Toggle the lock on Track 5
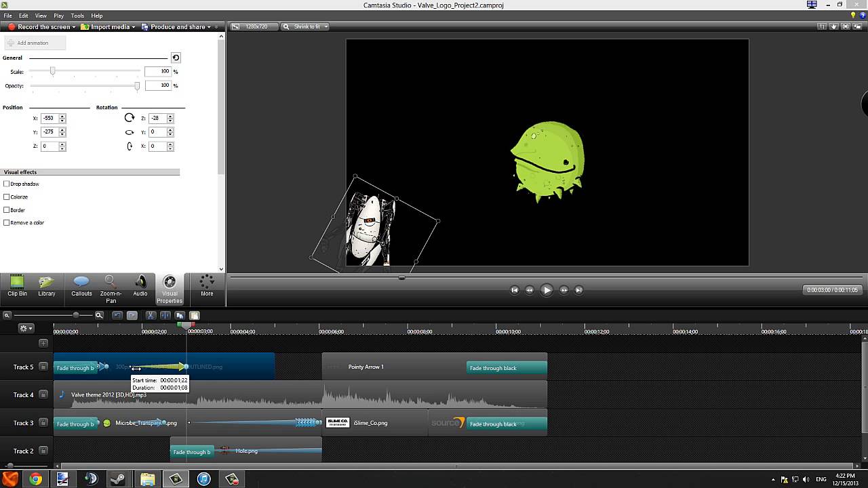Screen dimensions: 868x488 [x=43, y=367]
